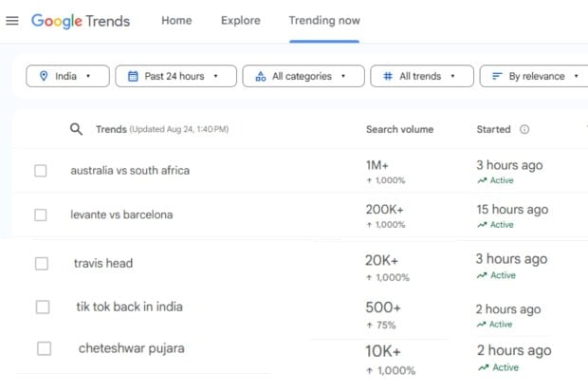Screen dimensions: 588x392
Task: Open the cheteshwar pujara trend
Action: (132, 348)
